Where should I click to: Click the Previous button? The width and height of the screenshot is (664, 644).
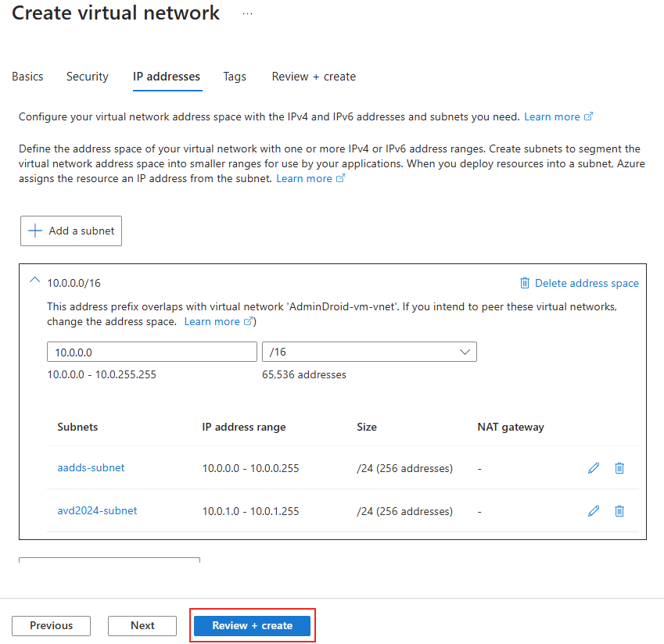[x=52, y=625]
